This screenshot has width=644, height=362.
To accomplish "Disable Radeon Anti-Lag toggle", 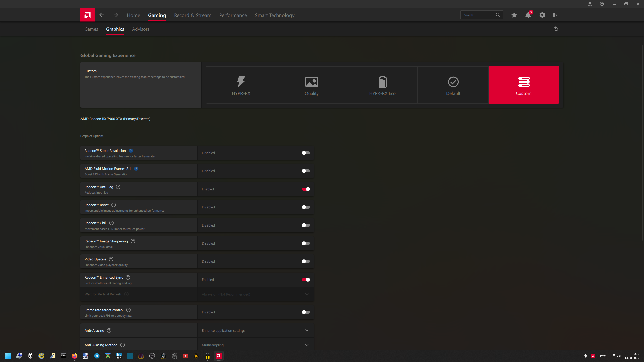I will coord(306,189).
